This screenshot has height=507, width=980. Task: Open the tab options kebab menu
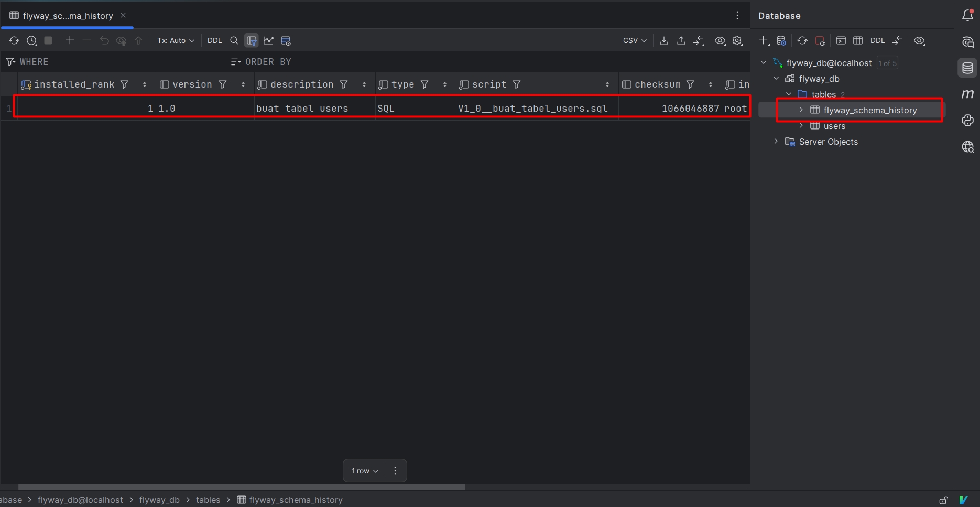pos(737,15)
